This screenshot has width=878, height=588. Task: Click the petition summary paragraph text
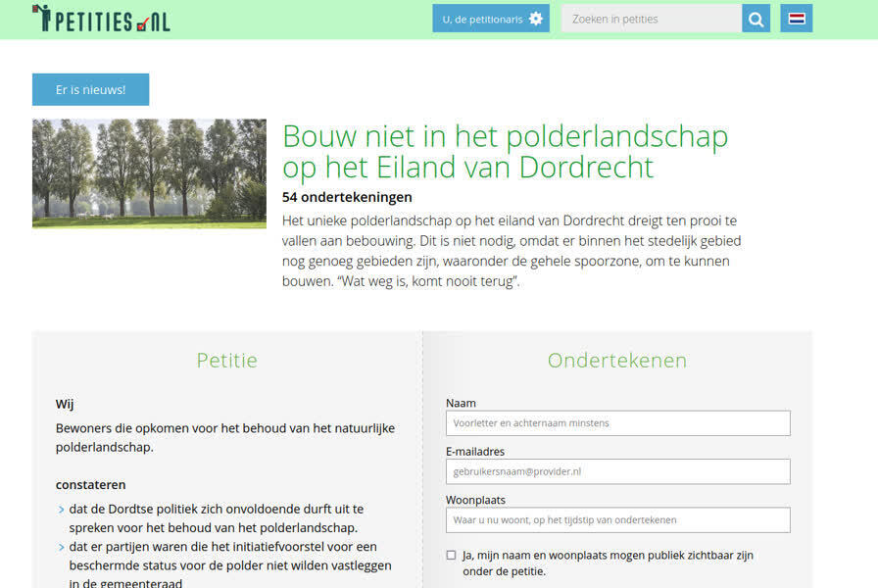(509, 251)
